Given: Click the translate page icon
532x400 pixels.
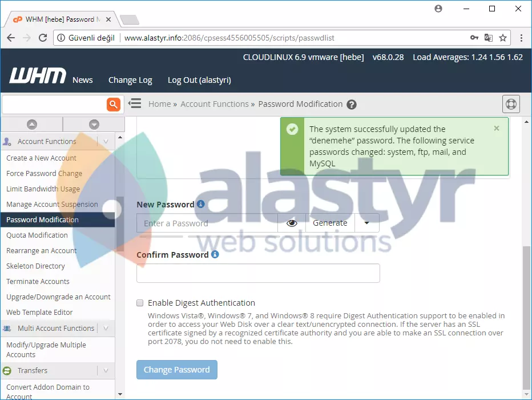Looking at the screenshot, I should coord(488,38).
